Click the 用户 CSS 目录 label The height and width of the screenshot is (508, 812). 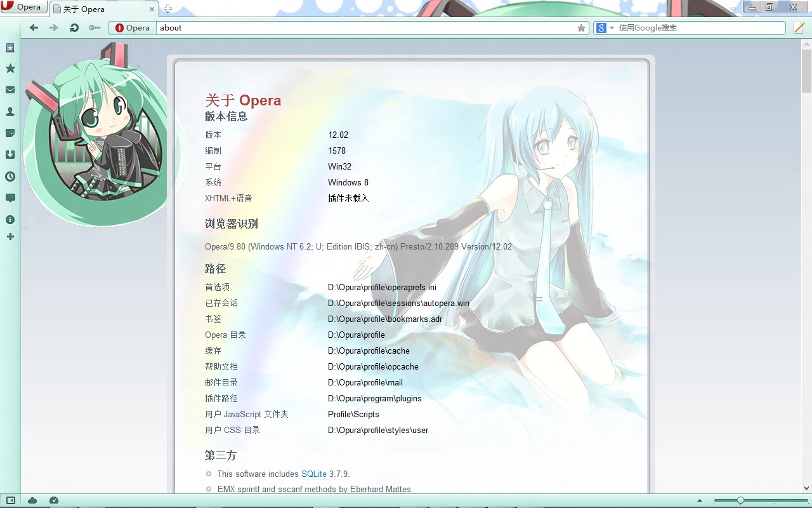pyautogui.click(x=233, y=430)
